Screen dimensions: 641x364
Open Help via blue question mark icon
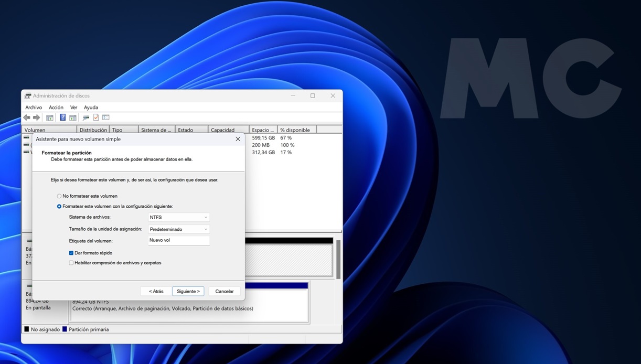(x=62, y=117)
